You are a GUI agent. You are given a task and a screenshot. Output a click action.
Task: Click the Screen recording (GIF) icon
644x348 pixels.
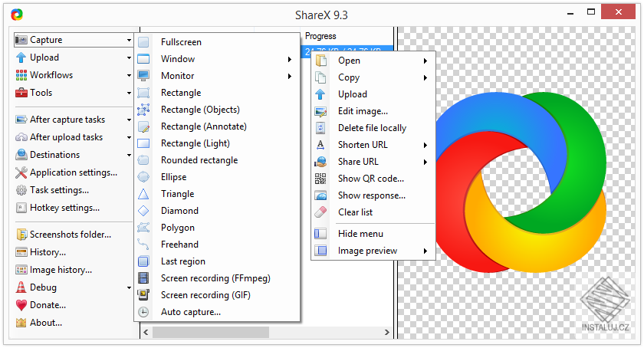coord(143,295)
